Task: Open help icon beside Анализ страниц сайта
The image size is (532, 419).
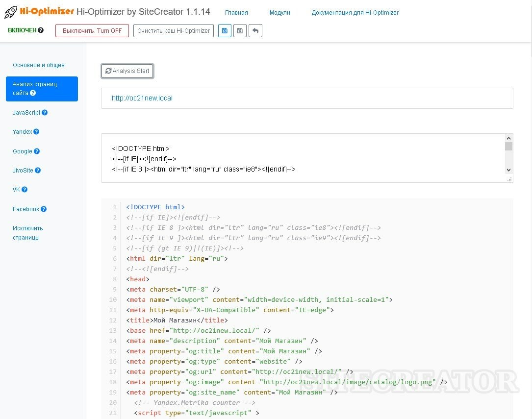Action: tap(33, 93)
